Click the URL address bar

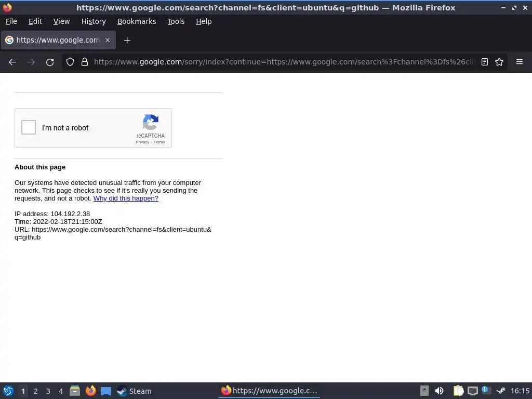click(x=284, y=62)
